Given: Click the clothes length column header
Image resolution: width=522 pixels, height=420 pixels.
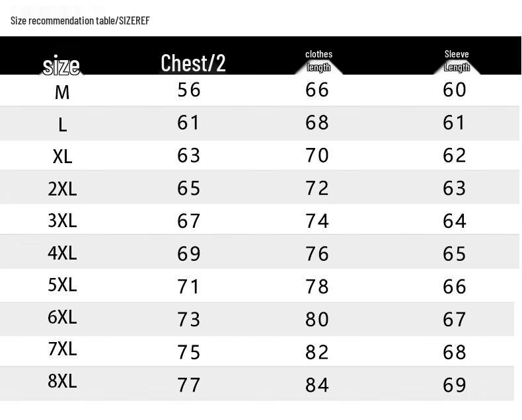Looking at the screenshot, I should [318, 61].
